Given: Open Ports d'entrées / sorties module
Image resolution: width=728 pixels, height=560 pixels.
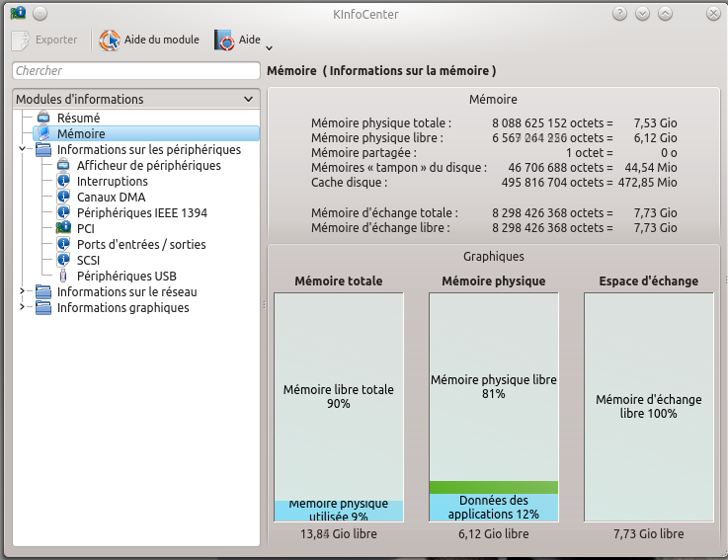Looking at the screenshot, I should (141, 244).
